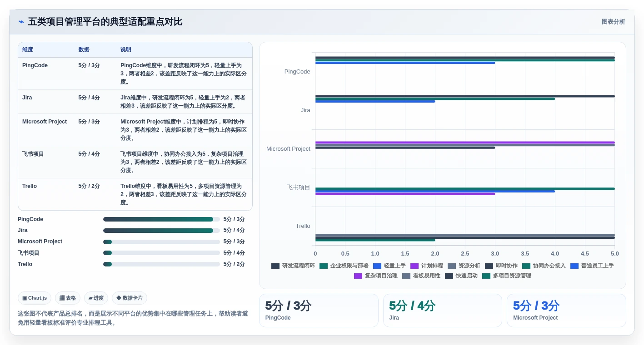Click the page title 五类项目管理平台的典型适配重点对比

tap(105, 22)
